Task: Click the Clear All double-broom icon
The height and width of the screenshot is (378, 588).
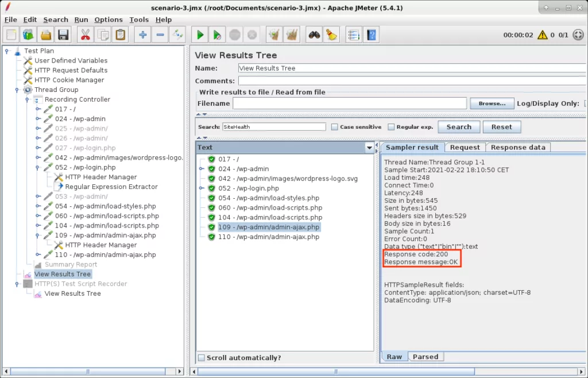Action: click(292, 35)
